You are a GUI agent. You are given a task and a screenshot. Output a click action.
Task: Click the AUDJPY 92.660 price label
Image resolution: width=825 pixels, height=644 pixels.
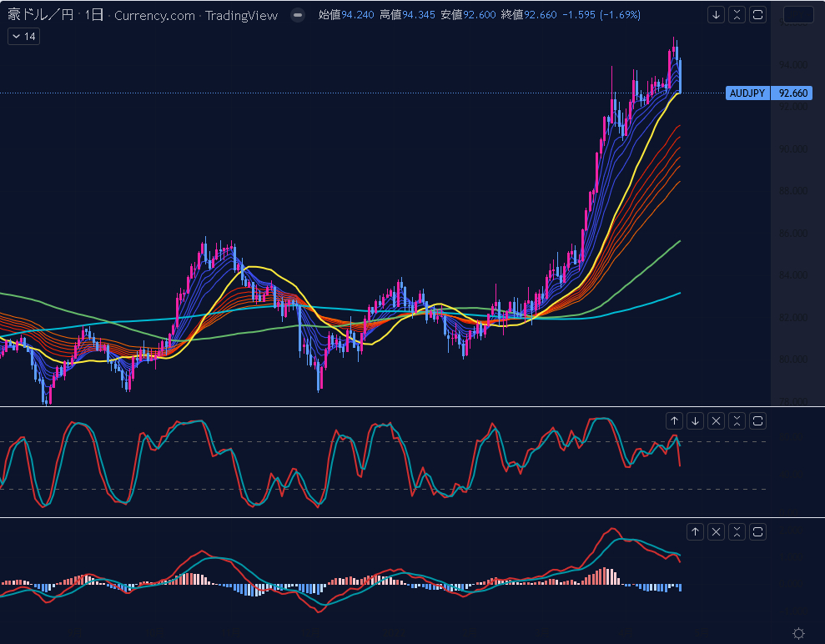tap(768, 93)
